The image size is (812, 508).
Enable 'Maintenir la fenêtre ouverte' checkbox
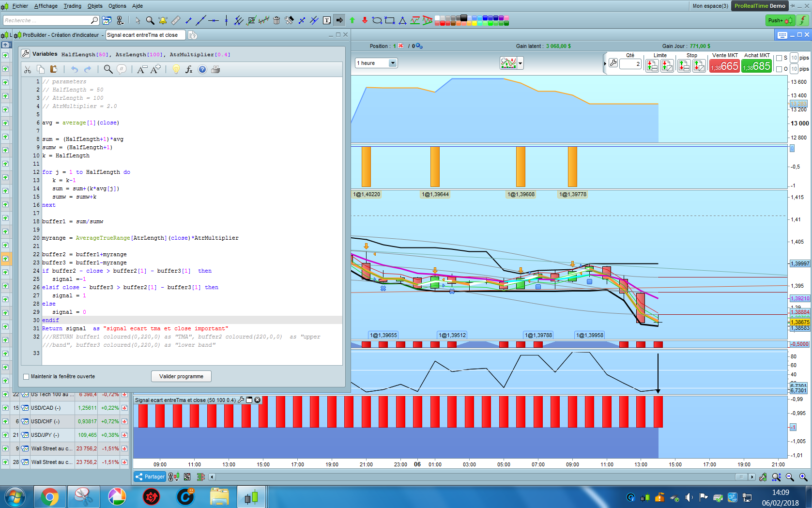27,377
